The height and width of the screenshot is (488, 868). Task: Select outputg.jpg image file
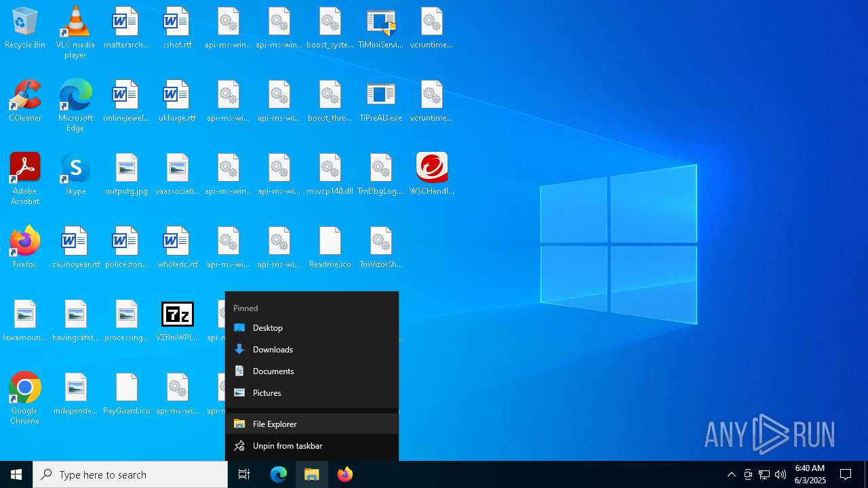tap(126, 174)
